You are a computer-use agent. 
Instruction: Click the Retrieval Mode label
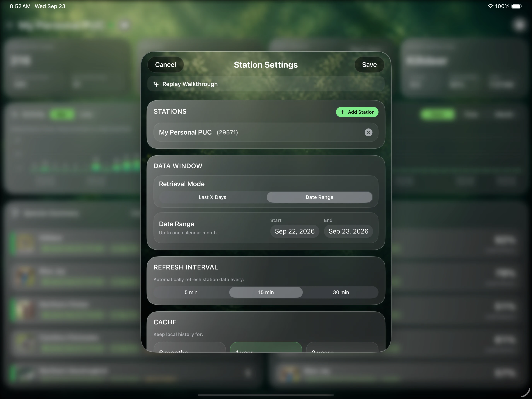pos(182,184)
